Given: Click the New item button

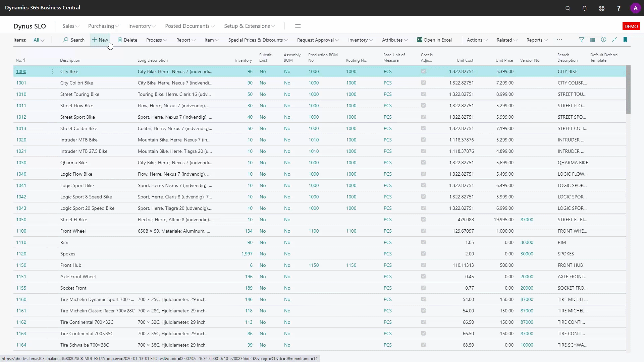Looking at the screenshot, I should tap(100, 40).
